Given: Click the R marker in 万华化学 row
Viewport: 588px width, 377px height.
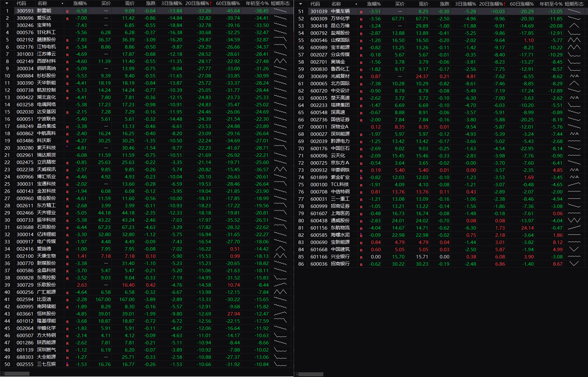Looking at the screenshot, I should point(361,19).
